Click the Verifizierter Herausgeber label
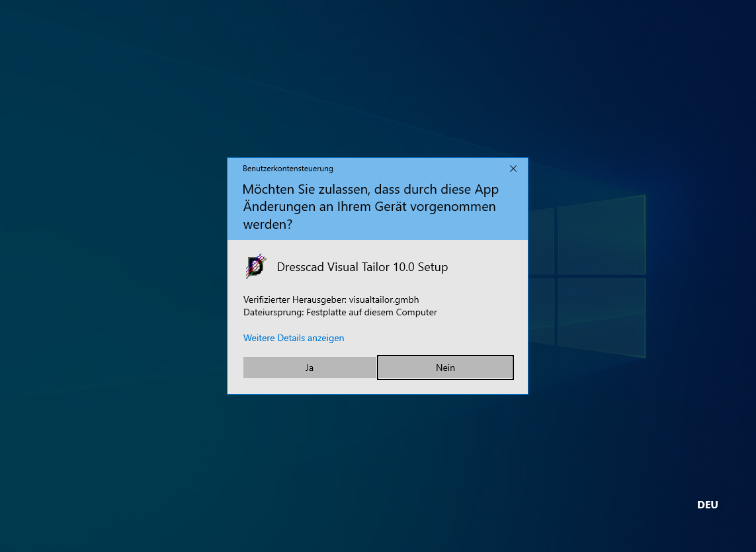The height and width of the screenshot is (552, 756). [294, 299]
